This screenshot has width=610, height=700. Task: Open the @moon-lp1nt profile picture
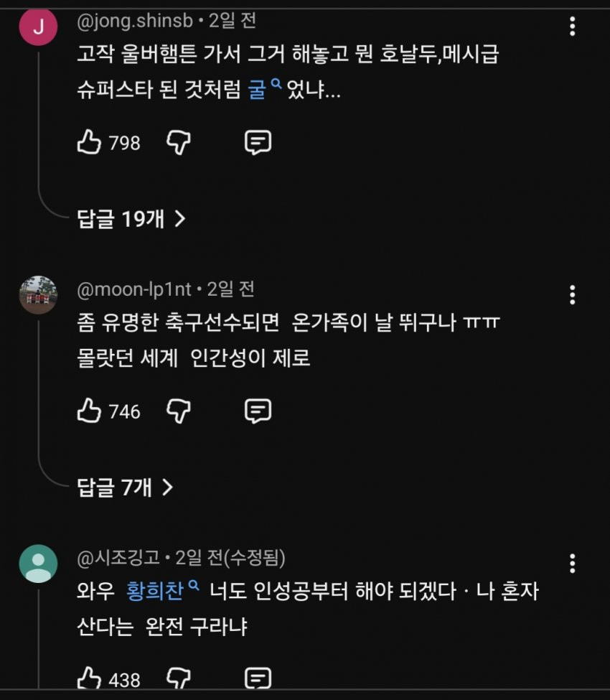[x=38, y=295]
